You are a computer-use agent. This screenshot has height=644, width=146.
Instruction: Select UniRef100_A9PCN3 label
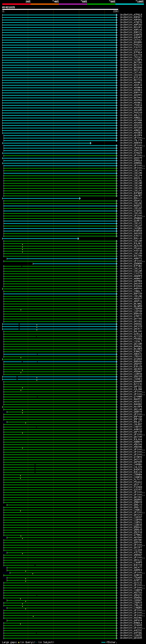coord(131,25)
